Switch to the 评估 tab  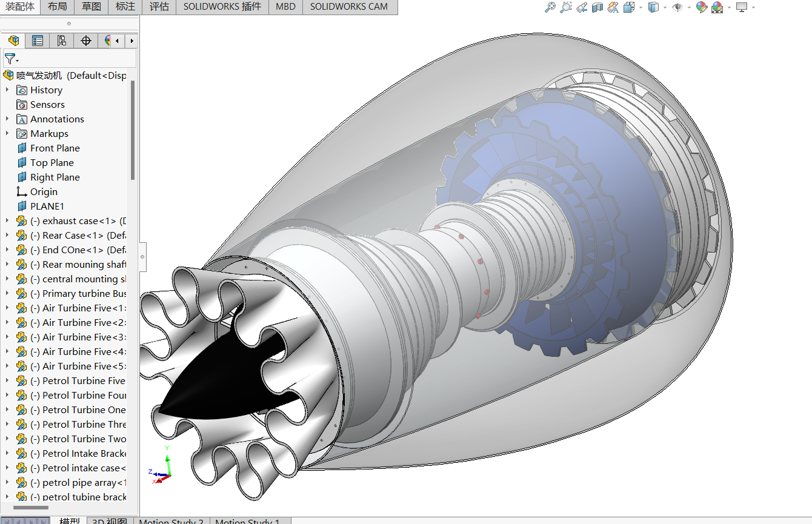pos(159,7)
